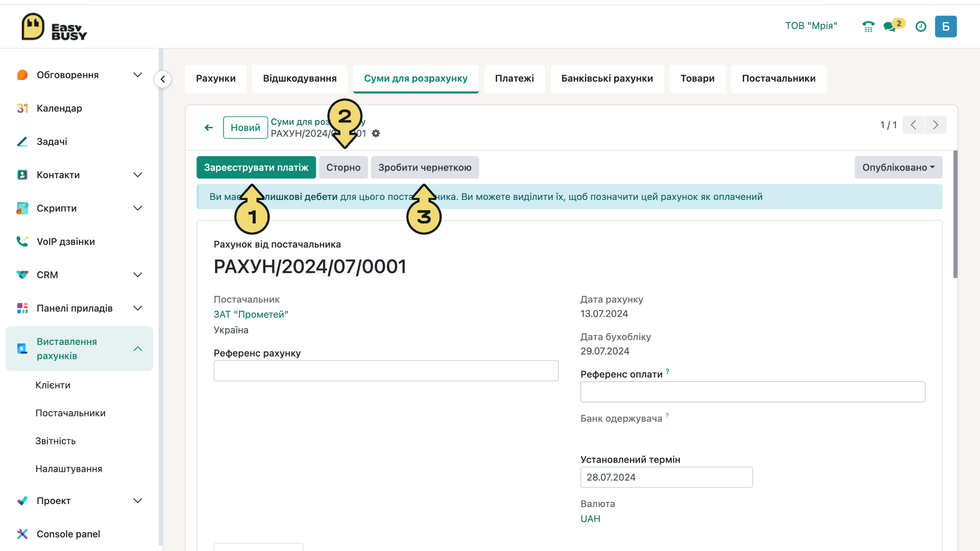The height and width of the screenshot is (551, 980).
Task: Click the Проект checkmark icon
Action: (22, 500)
